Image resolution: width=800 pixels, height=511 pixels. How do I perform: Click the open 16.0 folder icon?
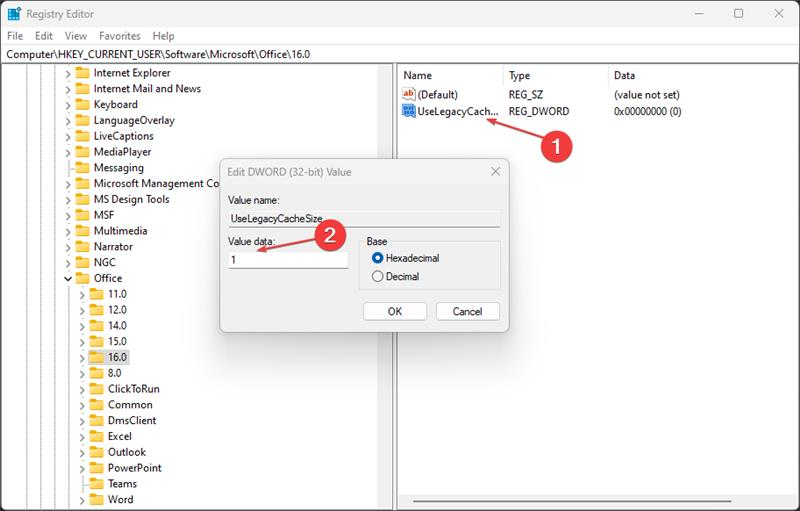point(96,357)
